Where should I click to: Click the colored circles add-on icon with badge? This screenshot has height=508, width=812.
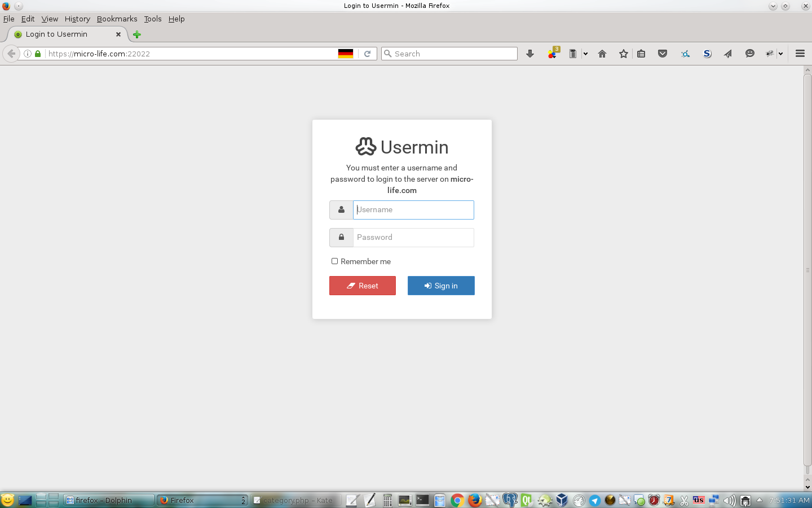[x=553, y=54]
